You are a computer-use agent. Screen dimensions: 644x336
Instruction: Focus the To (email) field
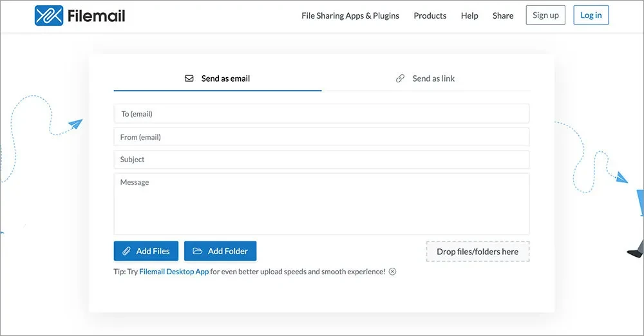tap(321, 114)
